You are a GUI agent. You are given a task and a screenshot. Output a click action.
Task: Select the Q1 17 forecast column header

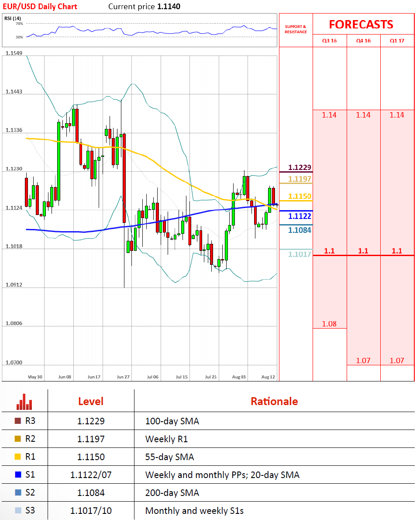click(x=397, y=41)
